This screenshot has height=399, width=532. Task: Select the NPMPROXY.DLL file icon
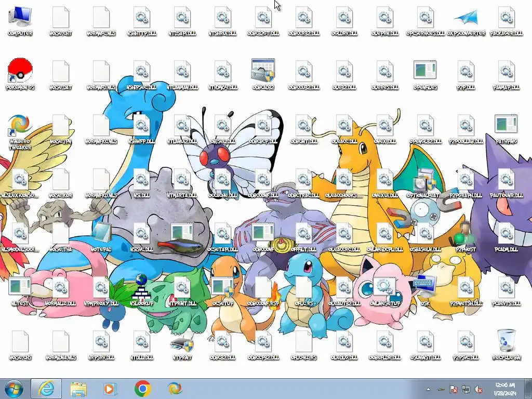click(x=101, y=287)
